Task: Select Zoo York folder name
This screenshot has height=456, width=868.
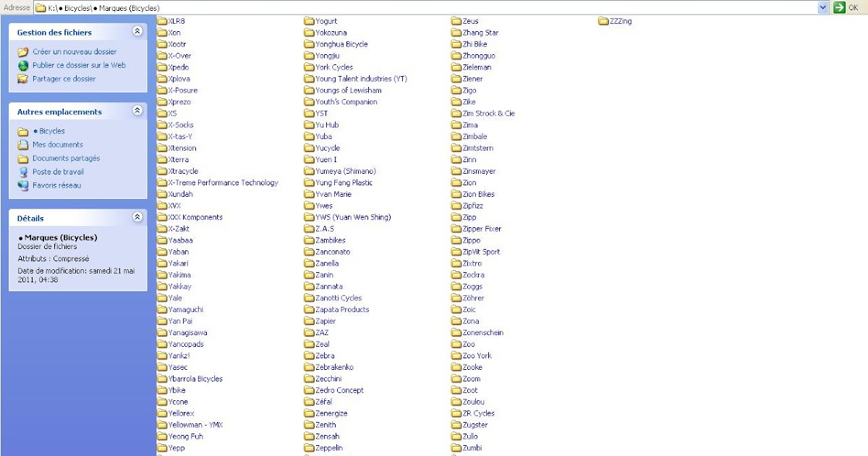Action: (x=477, y=356)
